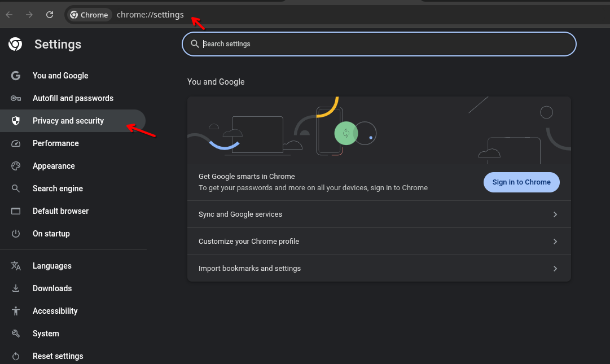Image resolution: width=610 pixels, height=364 pixels.
Task: Click the speedometer Performance icon
Action: (x=16, y=143)
